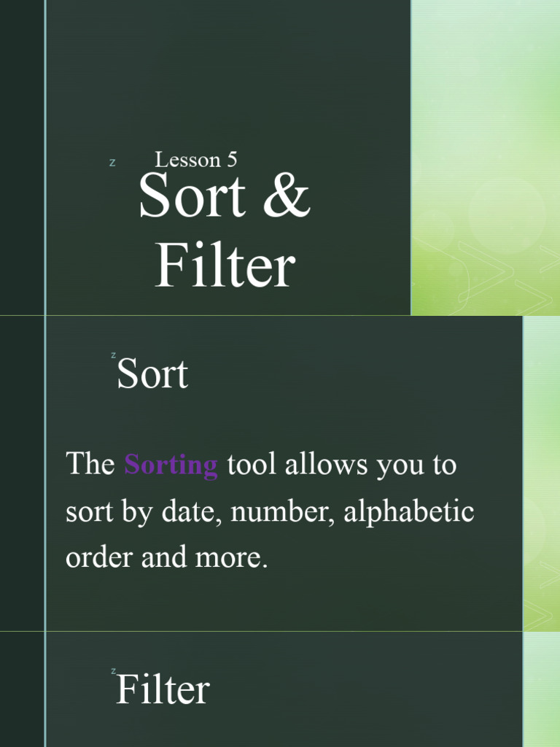Click the word Filter in the large title
Viewport: 560px width, 747px height.
coord(225,264)
